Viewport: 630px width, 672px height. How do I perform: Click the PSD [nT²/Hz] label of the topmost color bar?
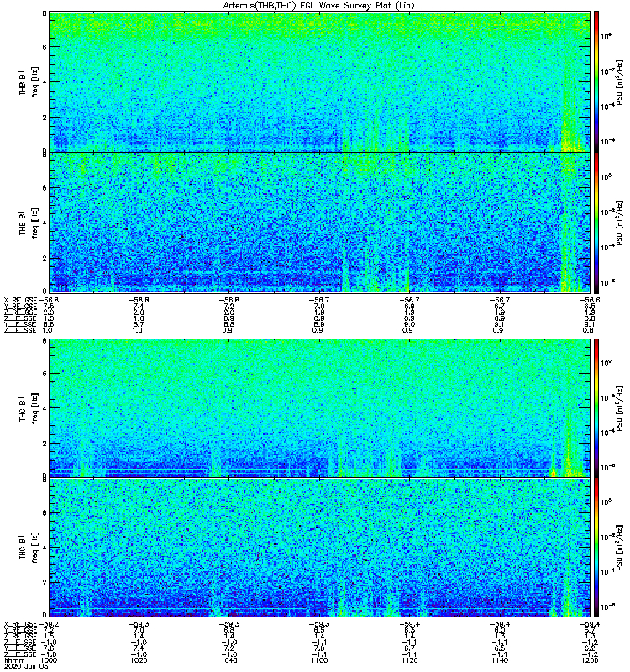619,81
